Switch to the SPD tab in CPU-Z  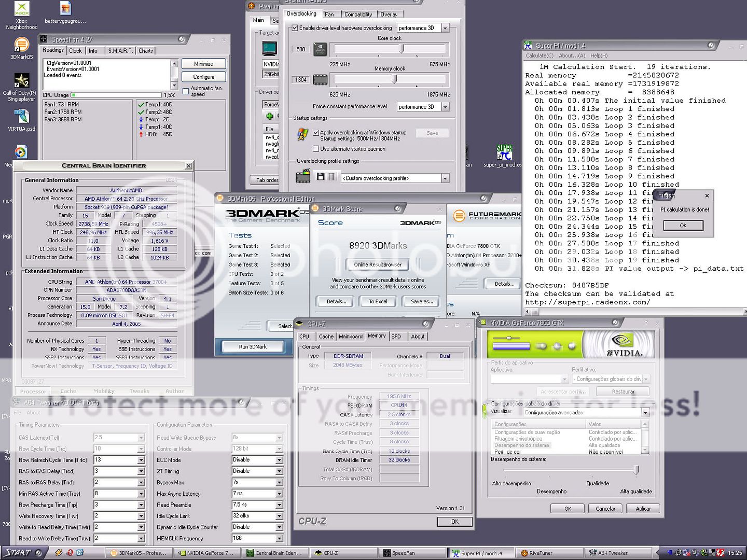click(396, 337)
